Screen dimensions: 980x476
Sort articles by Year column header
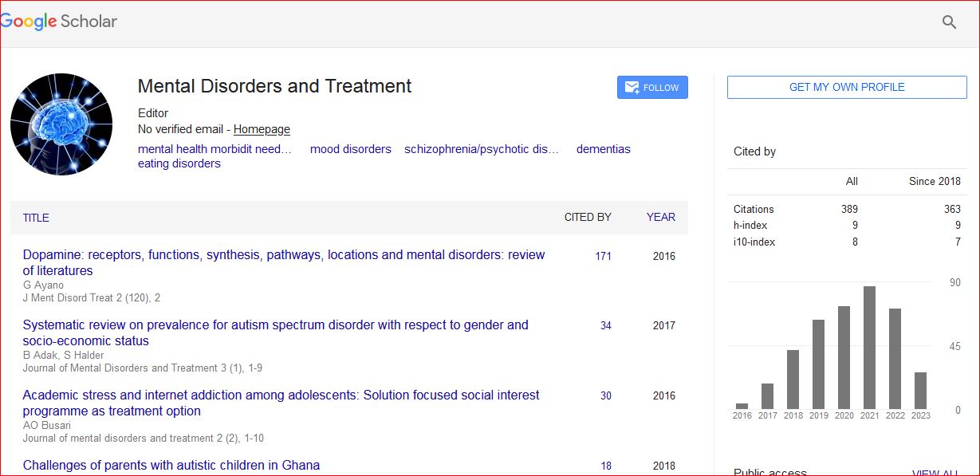tap(660, 217)
